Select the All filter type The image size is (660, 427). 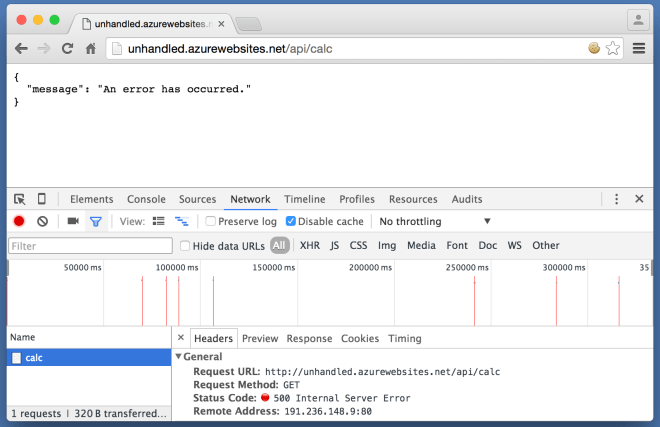(279, 246)
